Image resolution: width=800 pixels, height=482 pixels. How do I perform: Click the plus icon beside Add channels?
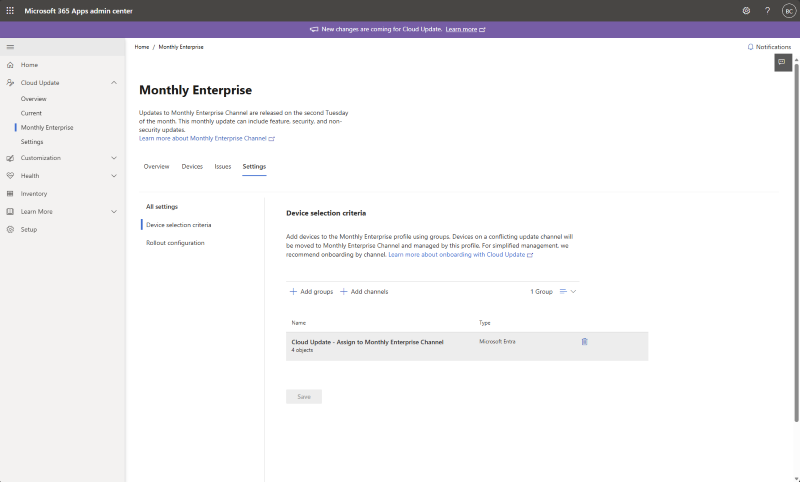pyautogui.click(x=343, y=292)
